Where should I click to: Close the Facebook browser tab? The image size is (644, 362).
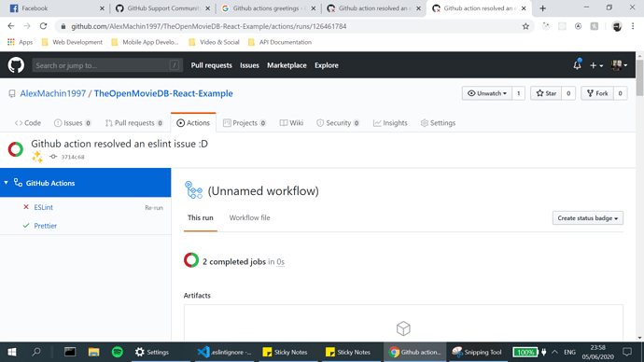(102, 8)
